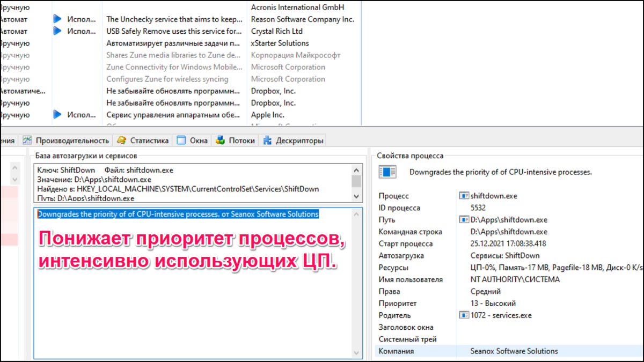Click the Командная строка value D:\Apps\shiftdown.exe
This screenshot has width=644, height=362.
point(509,232)
